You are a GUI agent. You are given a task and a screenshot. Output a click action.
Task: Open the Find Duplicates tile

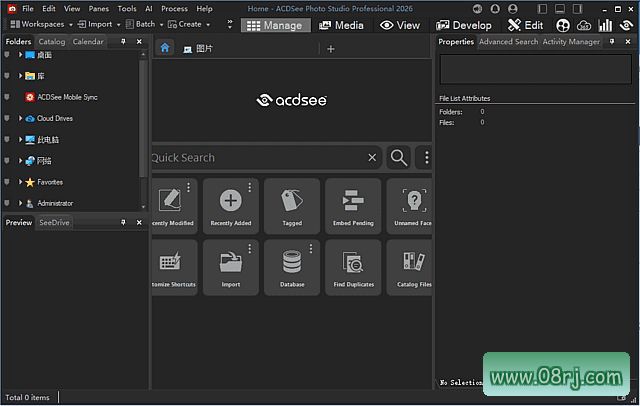coord(353,266)
